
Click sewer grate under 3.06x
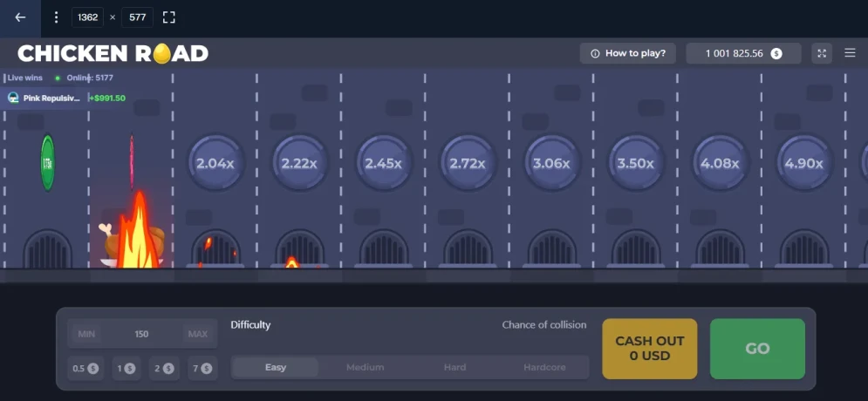tap(552, 249)
